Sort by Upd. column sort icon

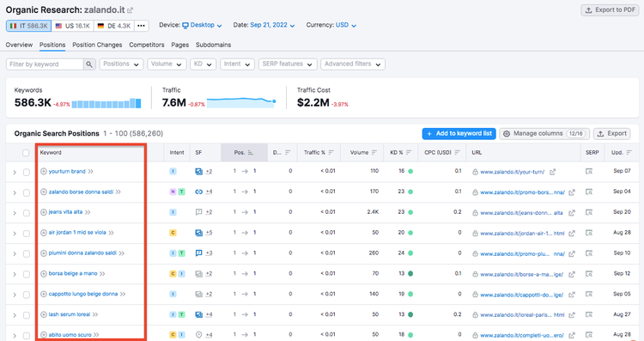pos(629,152)
